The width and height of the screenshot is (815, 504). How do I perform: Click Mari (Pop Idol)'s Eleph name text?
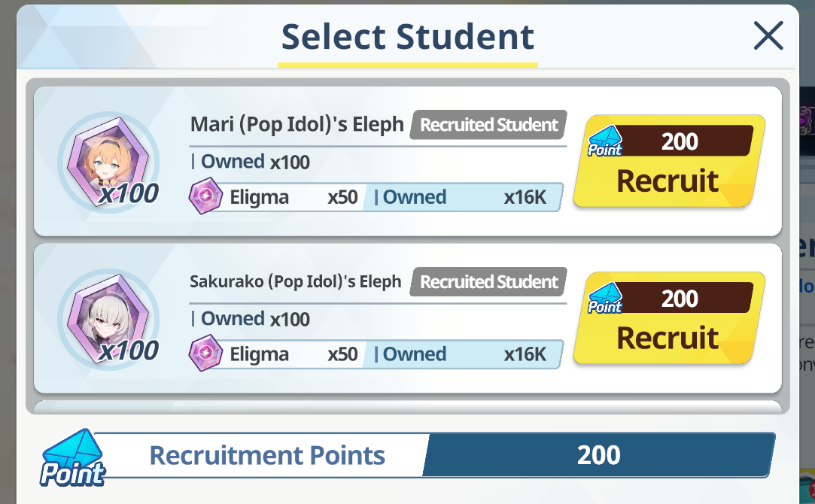[x=297, y=125]
